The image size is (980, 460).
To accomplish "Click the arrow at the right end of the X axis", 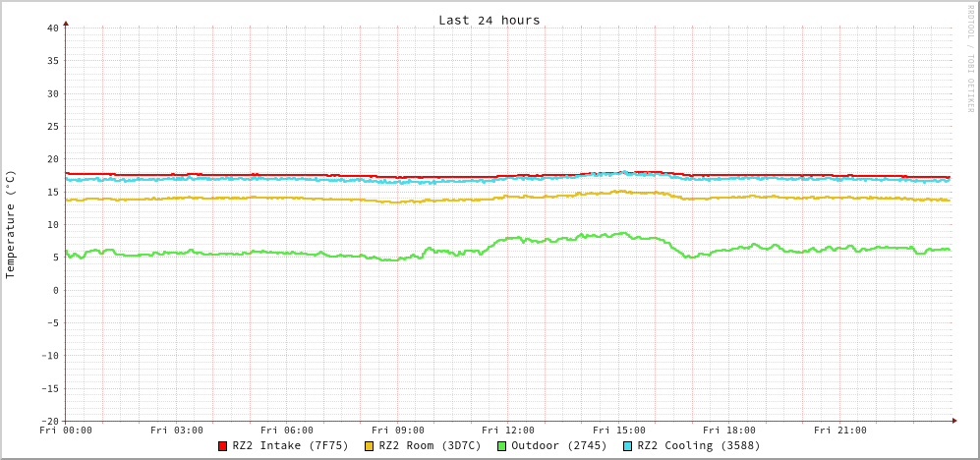I will (953, 421).
